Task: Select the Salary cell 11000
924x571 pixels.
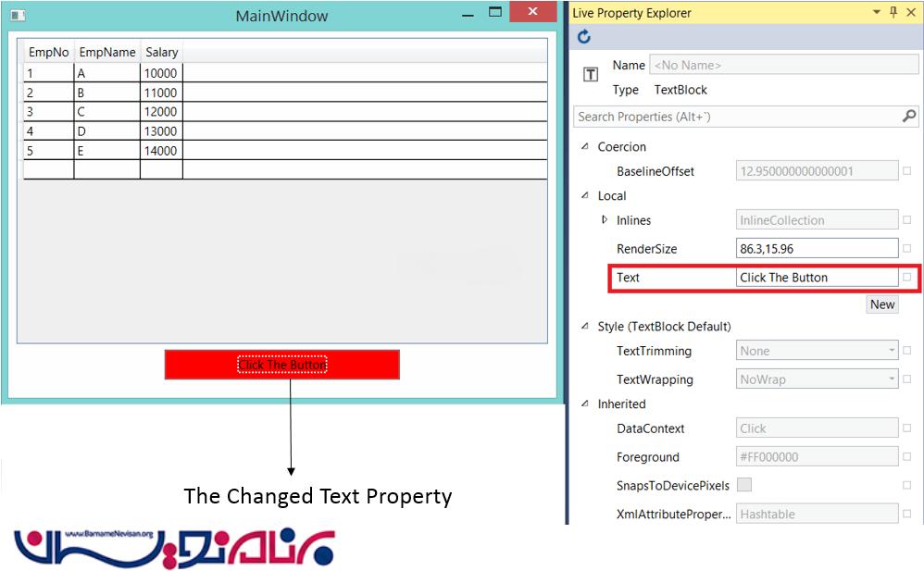Action: click(x=161, y=92)
